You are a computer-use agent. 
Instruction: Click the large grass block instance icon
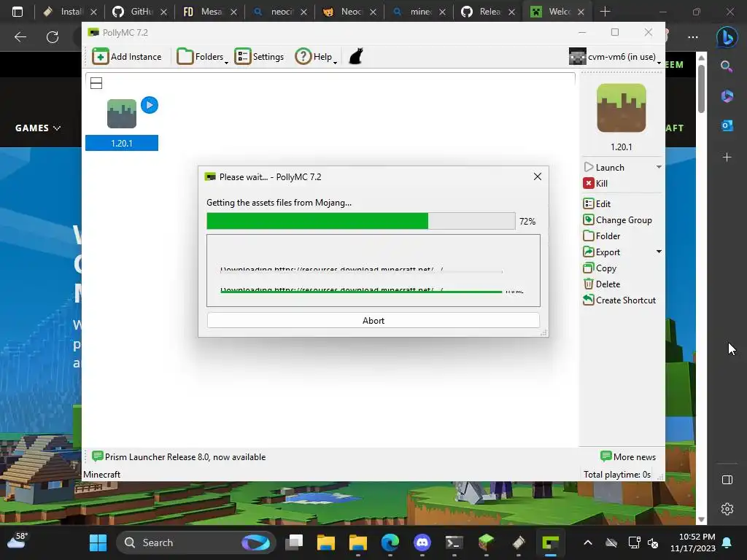point(622,108)
